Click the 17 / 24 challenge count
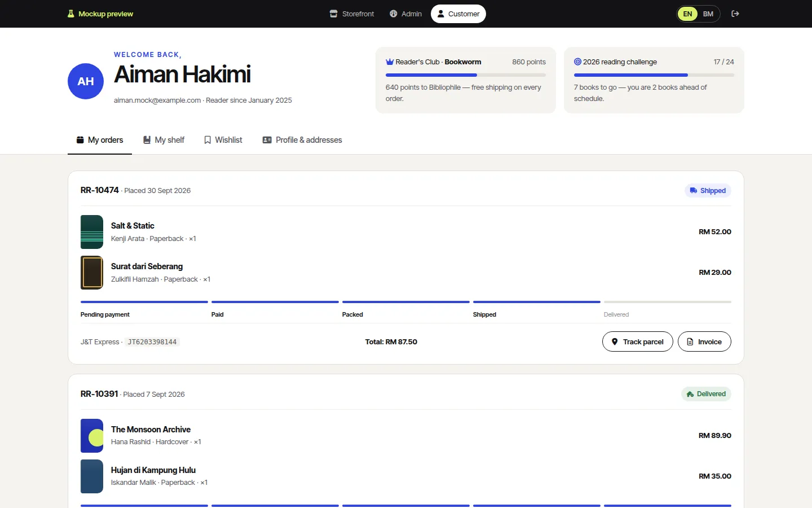 coord(724,62)
